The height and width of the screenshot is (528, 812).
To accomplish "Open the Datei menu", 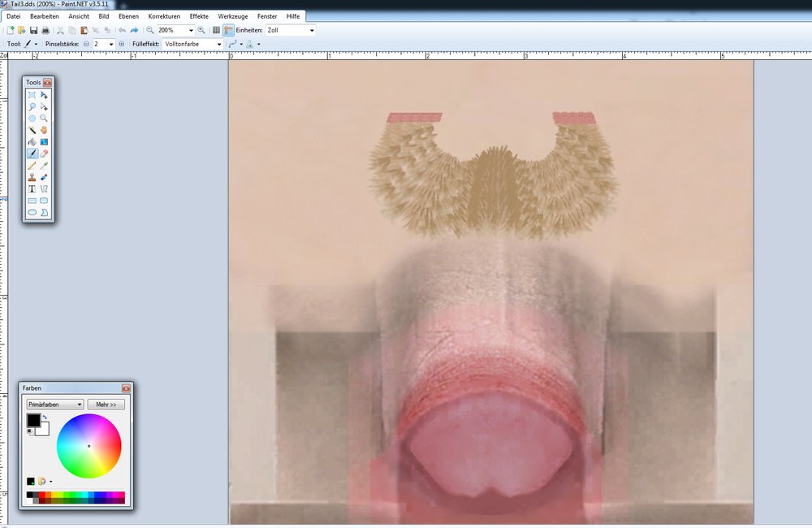I will [14, 16].
